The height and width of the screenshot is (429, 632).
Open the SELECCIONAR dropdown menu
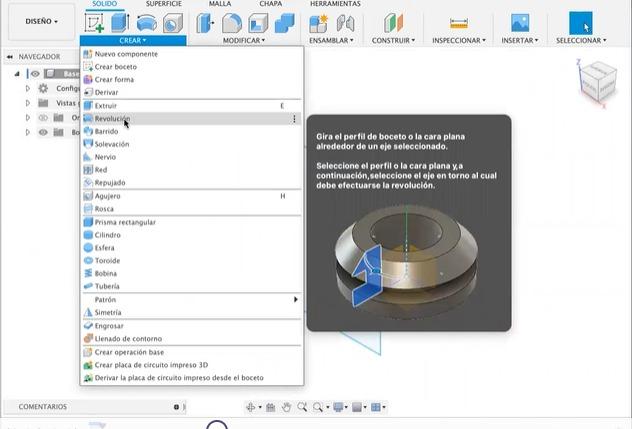click(x=581, y=40)
